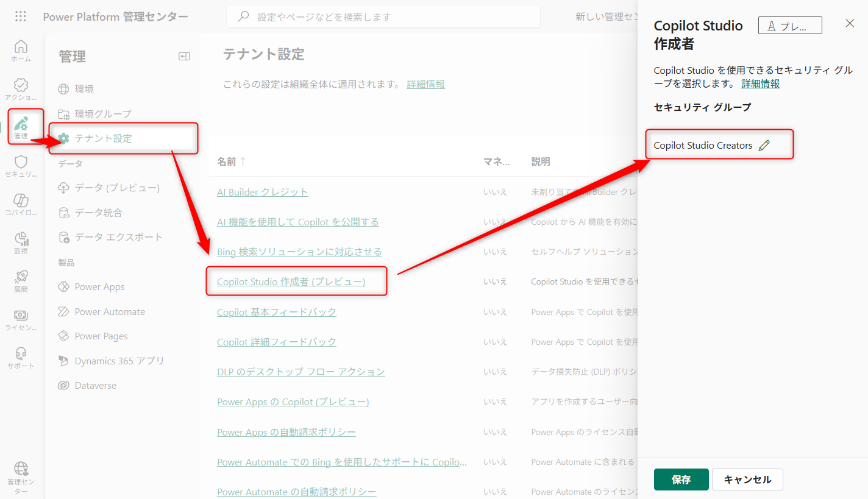
Task: Open the Monitor icon in left rail
Action: pos(21,242)
